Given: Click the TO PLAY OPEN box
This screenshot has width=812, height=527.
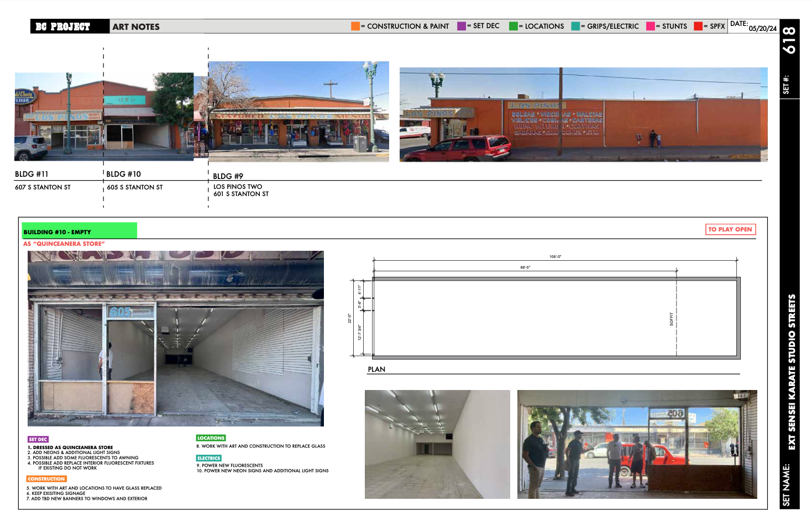Looking at the screenshot, I should pyautogui.click(x=730, y=229).
